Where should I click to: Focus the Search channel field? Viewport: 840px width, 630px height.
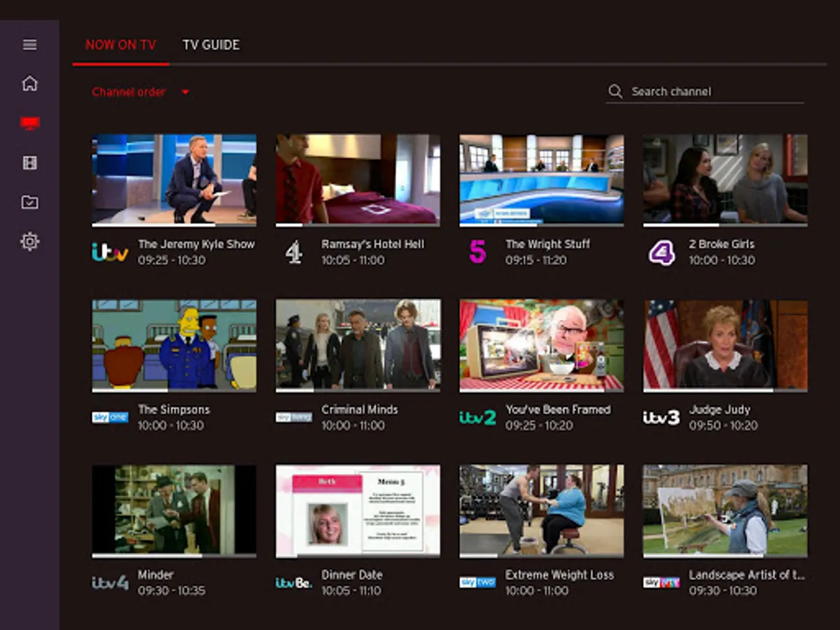point(705,92)
